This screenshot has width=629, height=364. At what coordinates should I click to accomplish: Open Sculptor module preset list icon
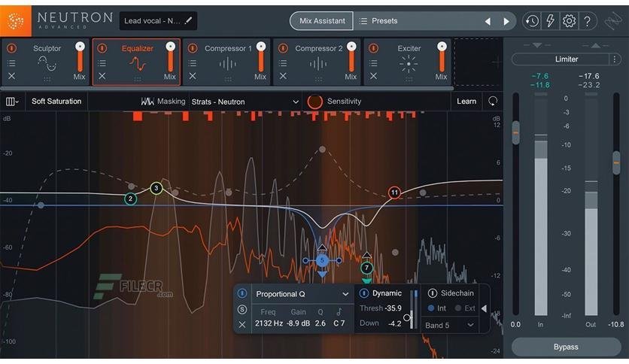pyautogui.click(x=11, y=63)
